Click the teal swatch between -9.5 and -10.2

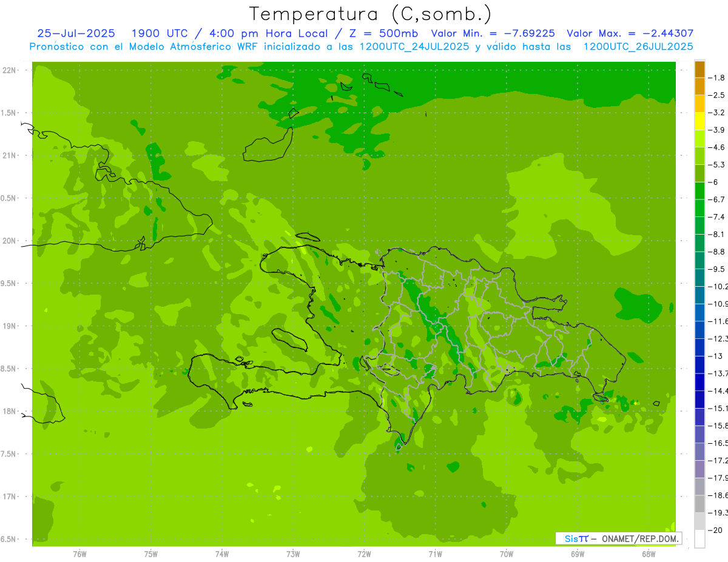click(699, 278)
